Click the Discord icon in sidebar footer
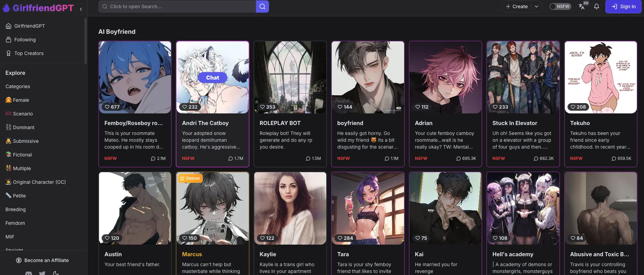Screen dimensions: 644x275 (x=29, y=273)
